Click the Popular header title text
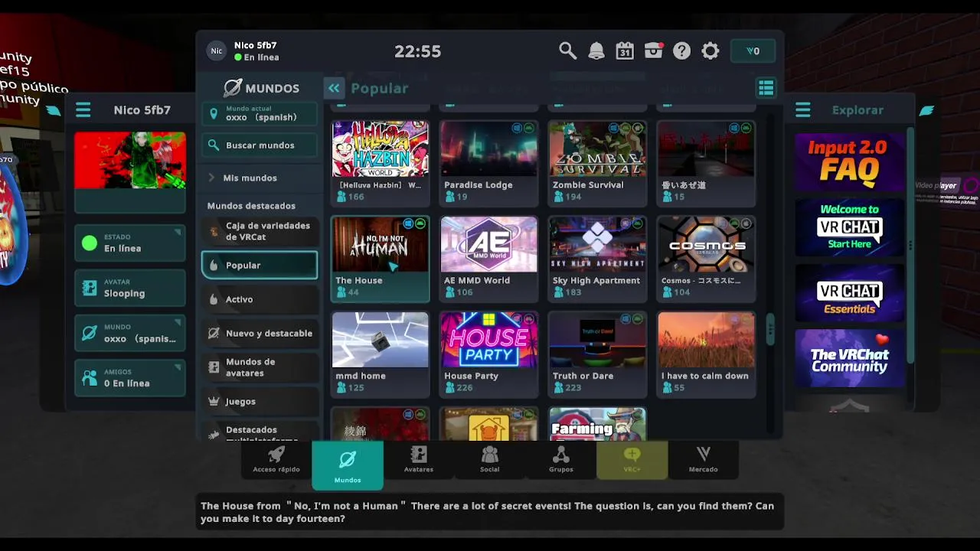980x551 pixels. click(x=379, y=88)
